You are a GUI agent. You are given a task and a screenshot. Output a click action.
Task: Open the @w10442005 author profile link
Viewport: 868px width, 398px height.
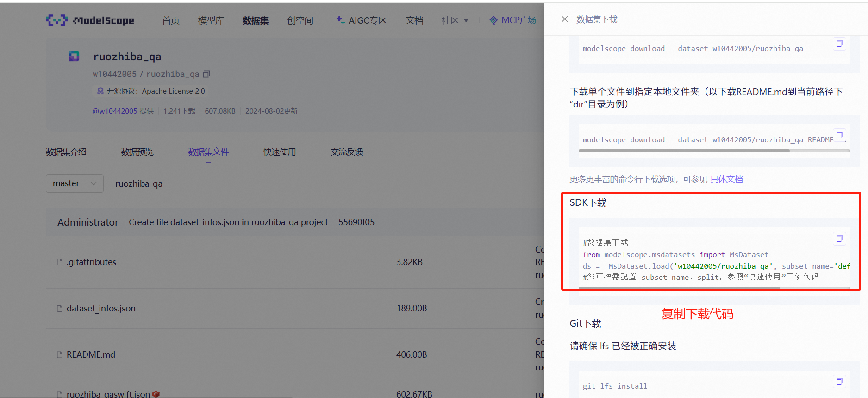click(x=115, y=111)
